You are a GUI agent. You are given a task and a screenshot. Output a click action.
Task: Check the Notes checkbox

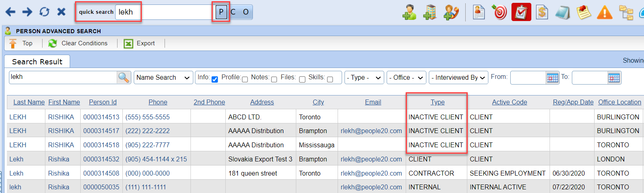tap(274, 79)
